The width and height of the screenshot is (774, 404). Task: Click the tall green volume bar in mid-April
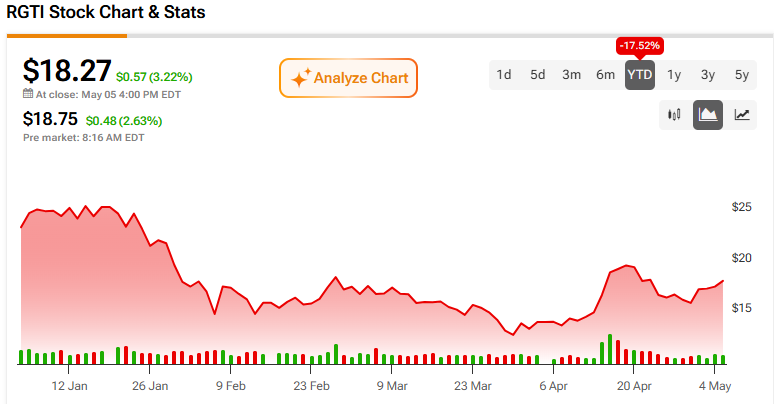(610, 349)
